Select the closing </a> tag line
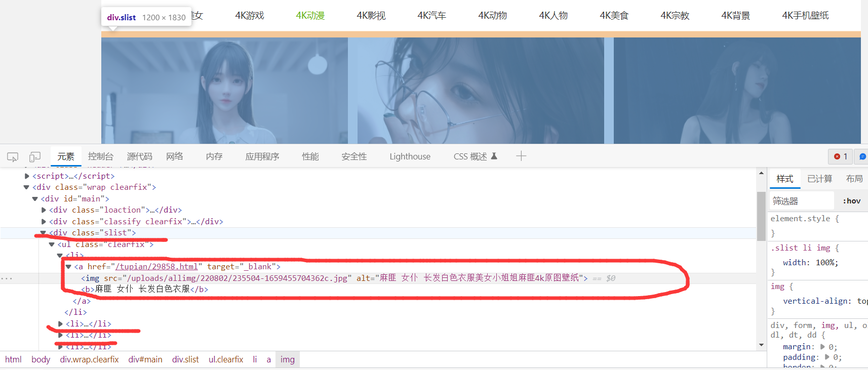Screen dimensions: 868x370 (x=82, y=301)
